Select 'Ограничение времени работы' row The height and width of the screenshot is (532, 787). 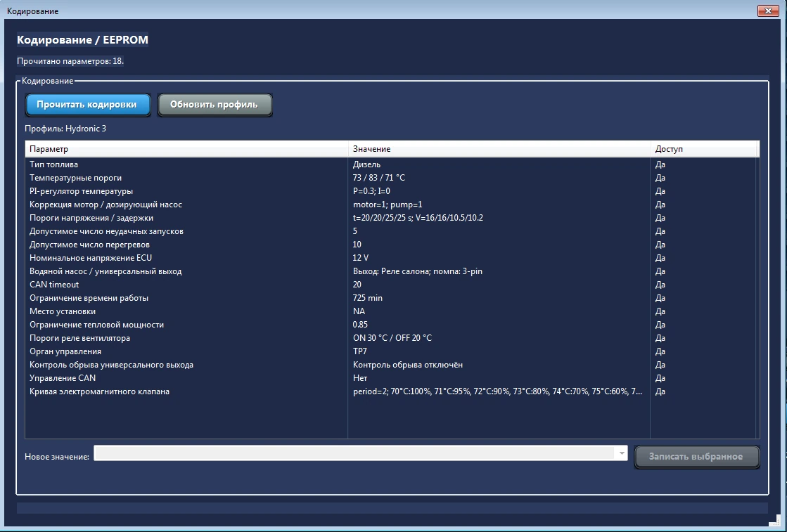[x=390, y=298]
